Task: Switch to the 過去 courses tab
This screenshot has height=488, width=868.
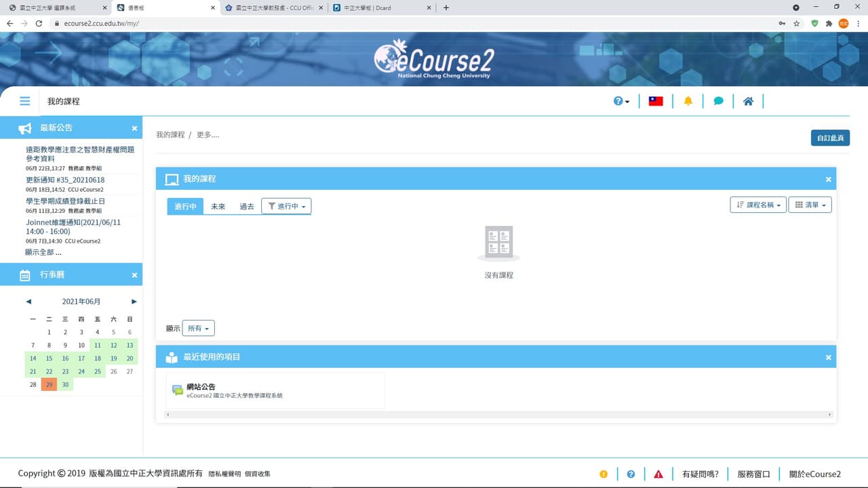Action: click(x=246, y=206)
